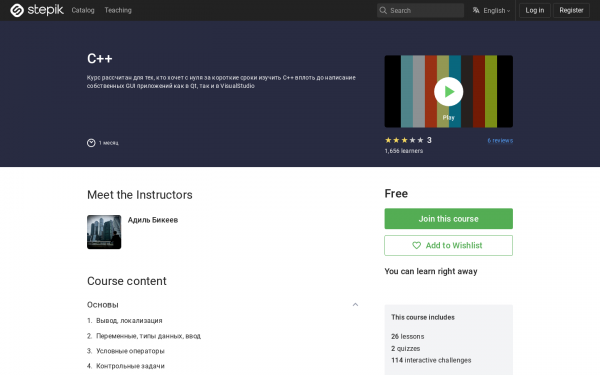Play the course preview video

[x=448, y=91]
